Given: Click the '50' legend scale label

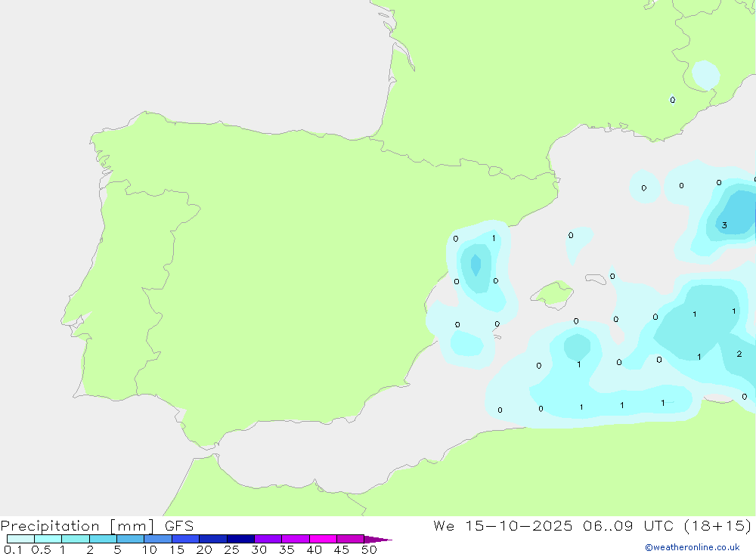Looking at the screenshot, I should pyautogui.click(x=369, y=549).
